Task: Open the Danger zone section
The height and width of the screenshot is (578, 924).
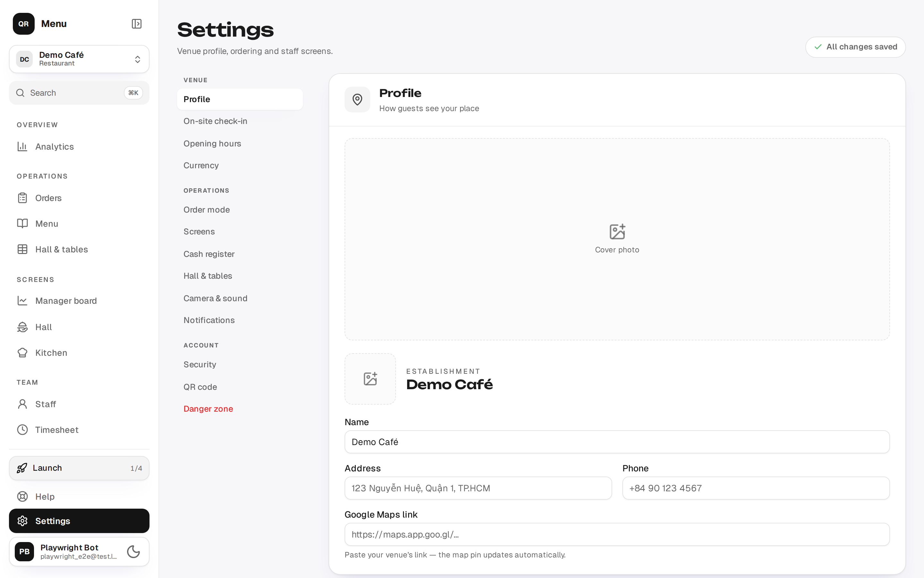Action: [x=240, y=409]
